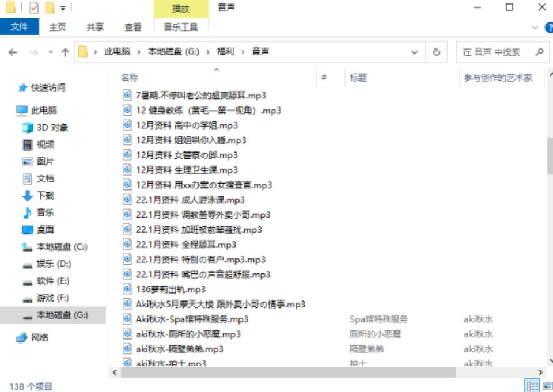553x392 pixels.
Task: Open the 3D 对象 folder in sidebar
Action: (x=45, y=127)
